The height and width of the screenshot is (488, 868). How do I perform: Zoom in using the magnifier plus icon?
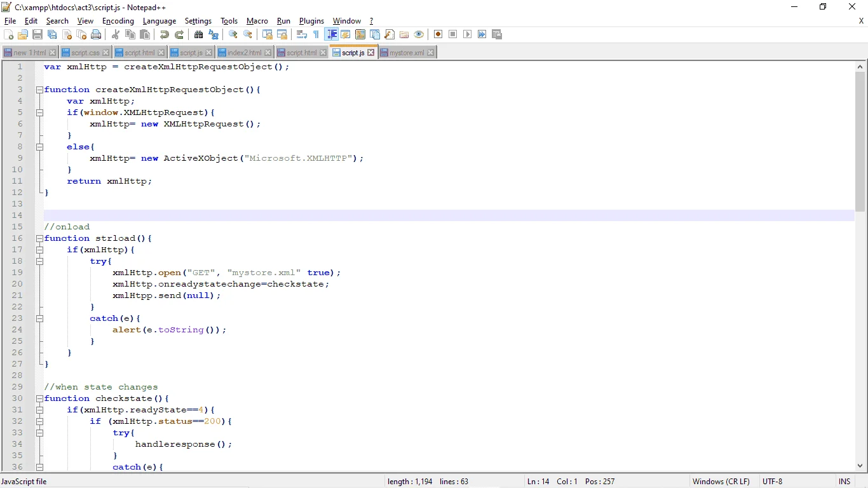point(233,34)
